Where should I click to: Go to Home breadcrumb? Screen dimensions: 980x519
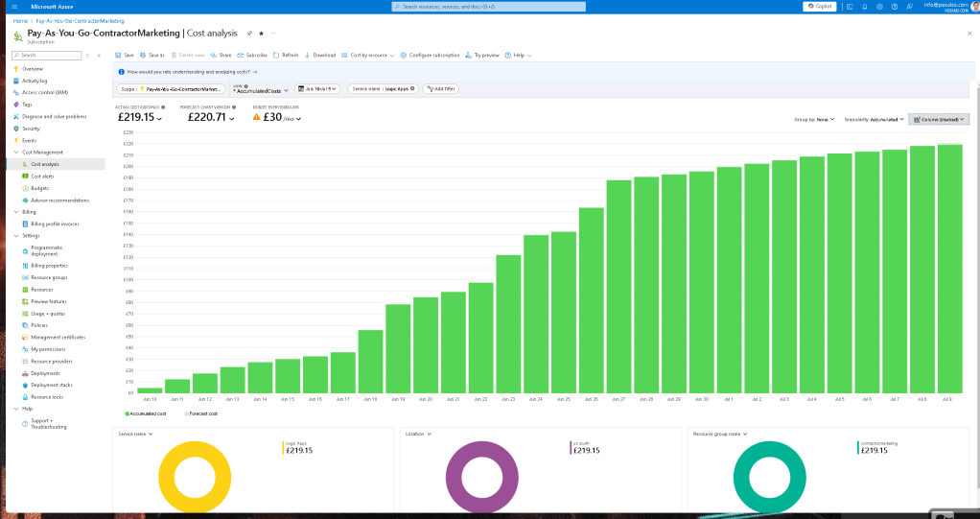pyautogui.click(x=20, y=21)
